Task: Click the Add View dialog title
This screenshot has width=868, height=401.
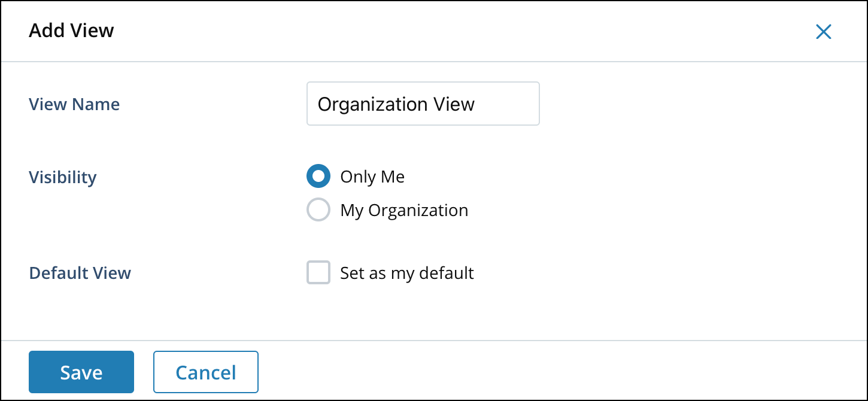Action: [71, 31]
